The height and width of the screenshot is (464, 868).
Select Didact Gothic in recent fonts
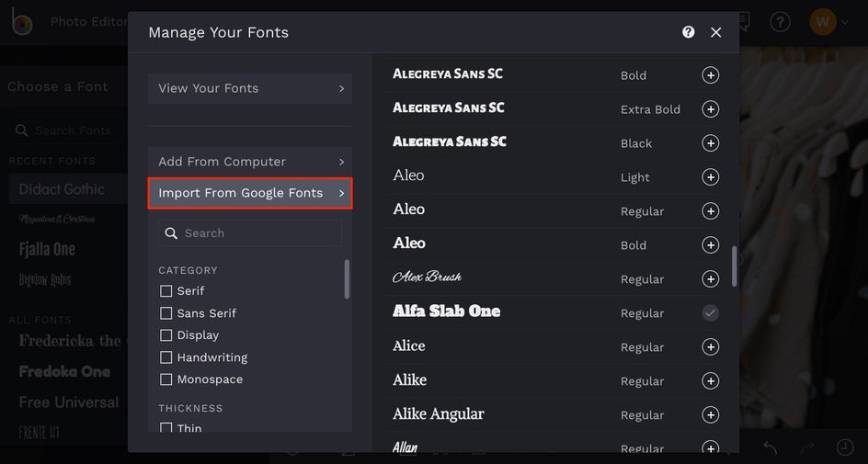pos(62,189)
